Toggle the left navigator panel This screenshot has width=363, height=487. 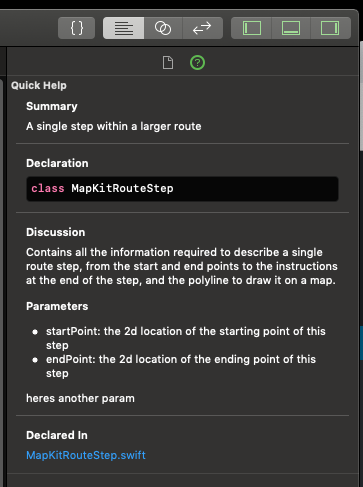point(252,28)
